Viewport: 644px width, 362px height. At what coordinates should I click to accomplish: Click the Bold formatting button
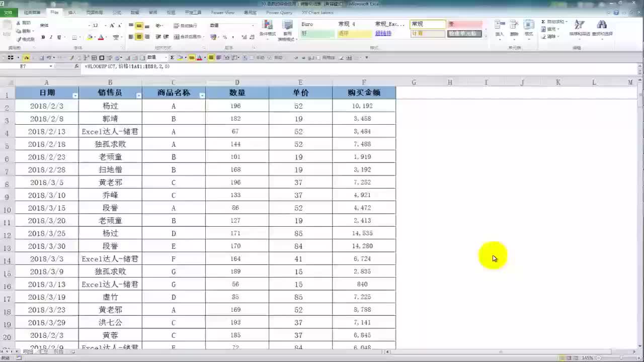[x=43, y=37]
